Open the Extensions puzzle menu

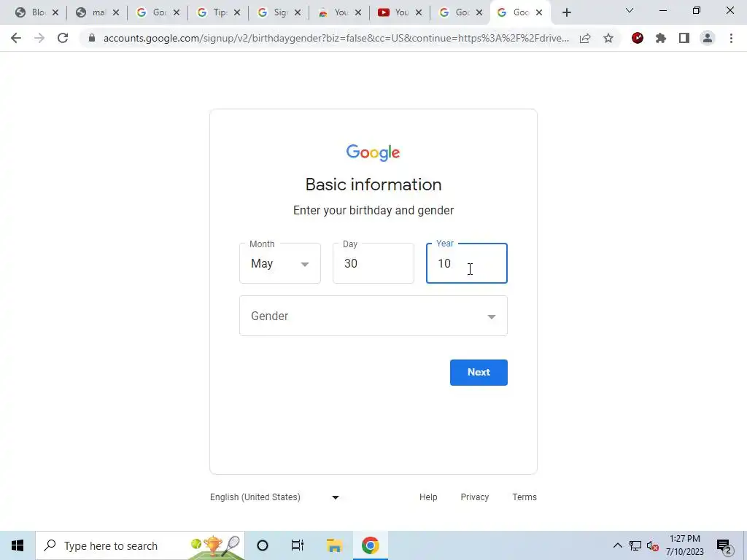click(661, 38)
